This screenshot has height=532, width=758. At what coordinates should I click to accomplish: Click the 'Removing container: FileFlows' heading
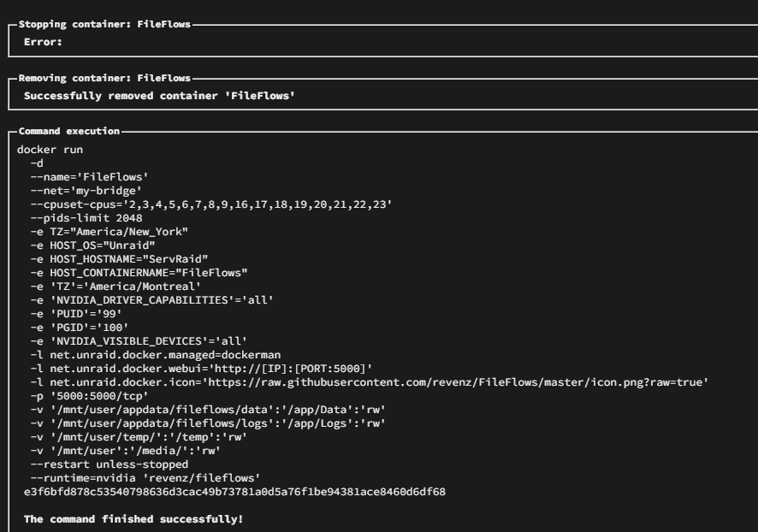(x=104, y=78)
